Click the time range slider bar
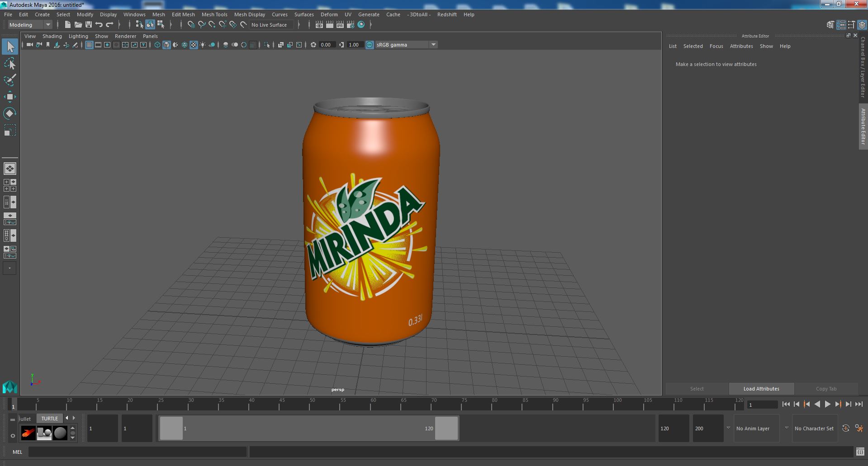The image size is (868, 466). point(308,428)
